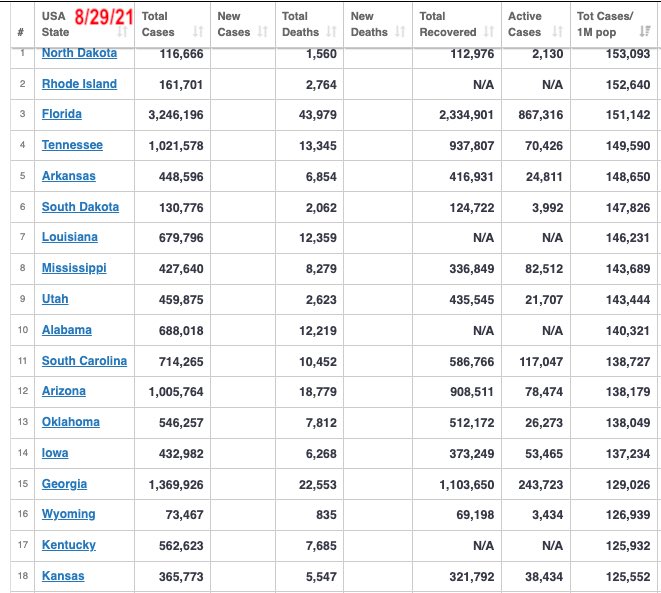Sort by Total Recovered column arrows
The image size is (661, 593).
pyautogui.click(x=489, y=32)
